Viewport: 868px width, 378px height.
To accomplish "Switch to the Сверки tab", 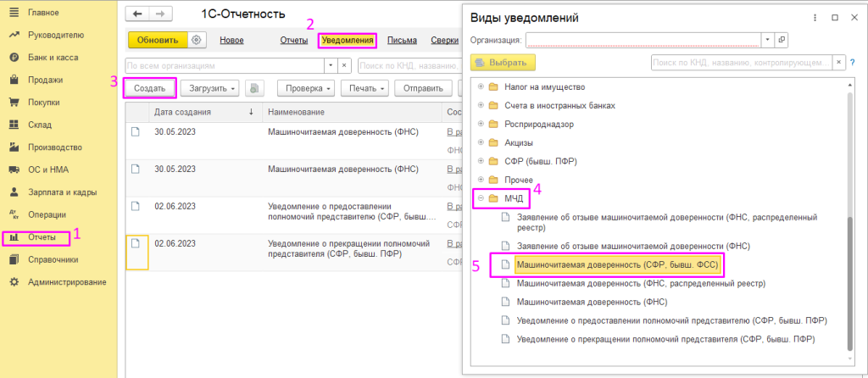I will pyautogui.click(x=444, y=41).
